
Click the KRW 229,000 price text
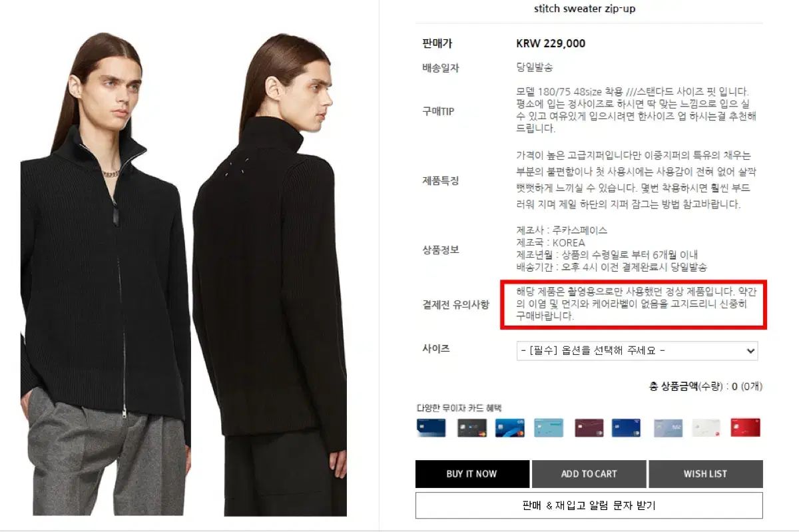click(551, 43)
